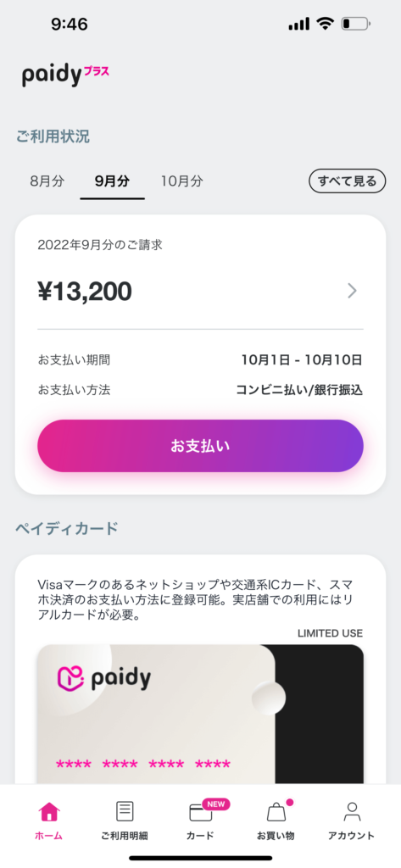Tap the すべて見る button
This screenshot has height=868, width=401.
point(347,181)
